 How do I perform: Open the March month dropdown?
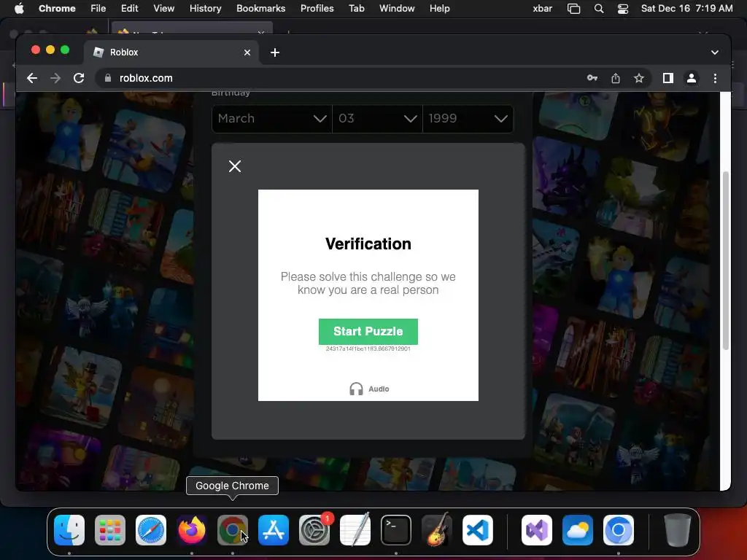point(271,119)
